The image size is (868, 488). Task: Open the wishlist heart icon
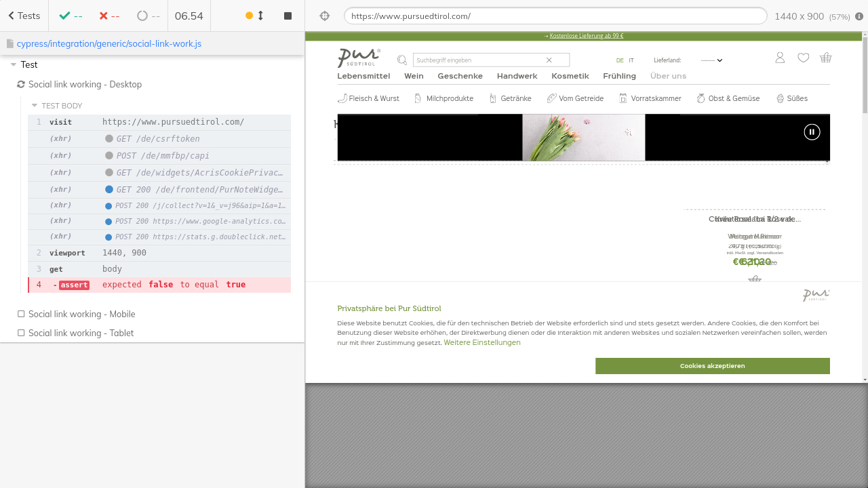pyautogui.click(x=803, y=58)
